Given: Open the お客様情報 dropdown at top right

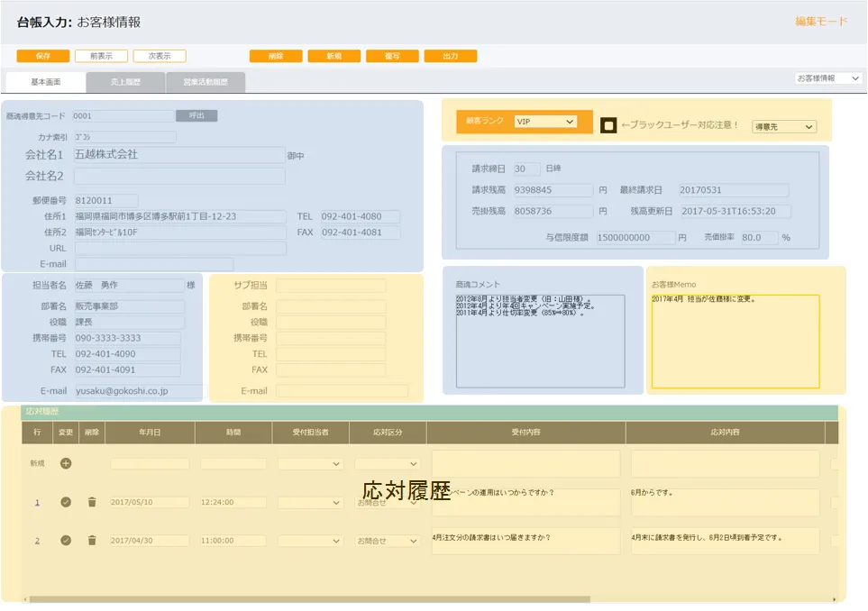Looking at the screenshot, I should coord(828,78).
